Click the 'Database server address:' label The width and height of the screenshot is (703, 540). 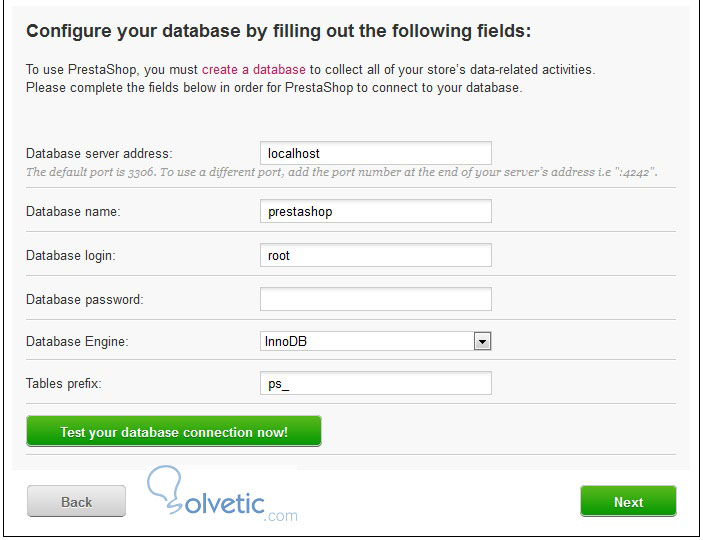[99, 153]
